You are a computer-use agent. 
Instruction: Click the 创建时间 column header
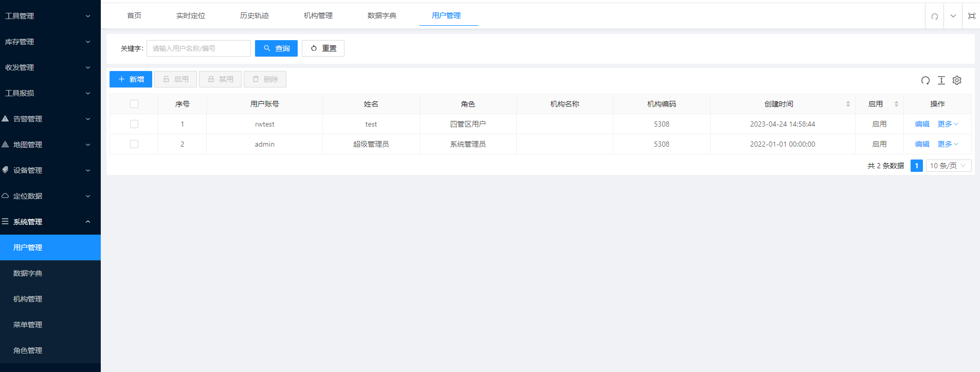[783, 104]
